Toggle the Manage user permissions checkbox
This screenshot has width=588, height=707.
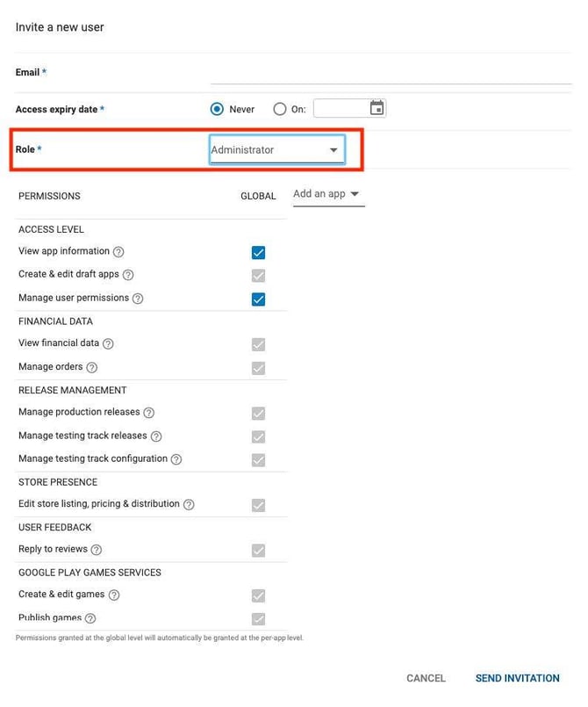coord(258,298)
